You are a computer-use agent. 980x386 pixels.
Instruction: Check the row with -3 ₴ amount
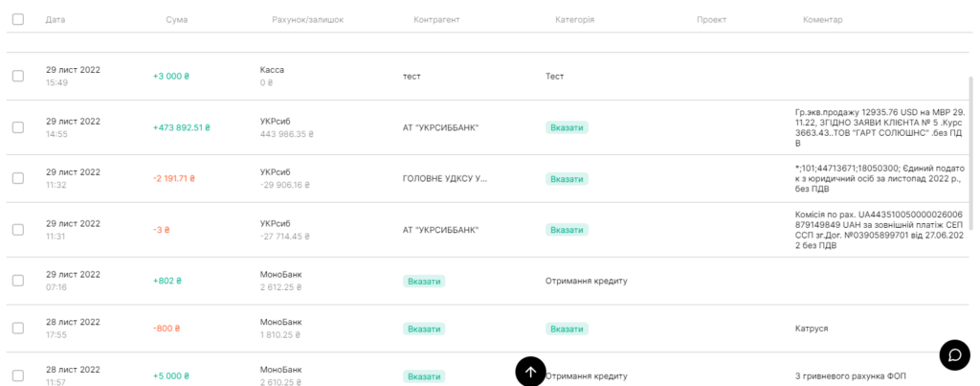(18, 230)
